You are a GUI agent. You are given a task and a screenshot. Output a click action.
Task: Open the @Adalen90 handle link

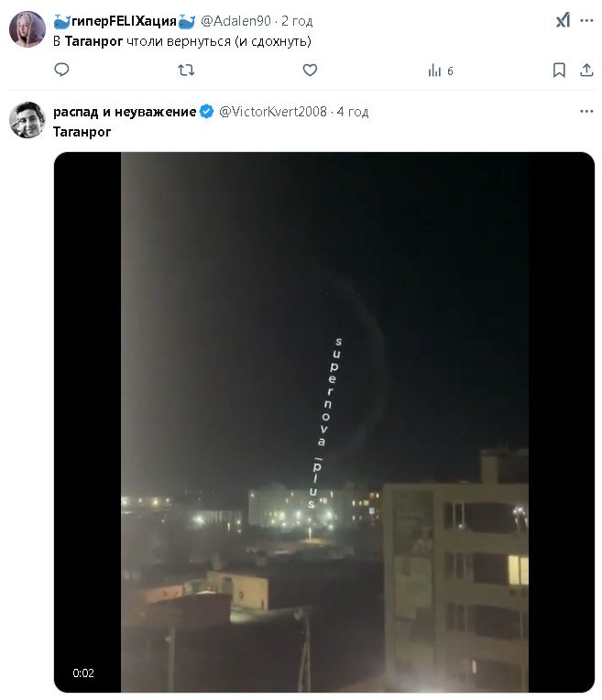tap(235, 21)
